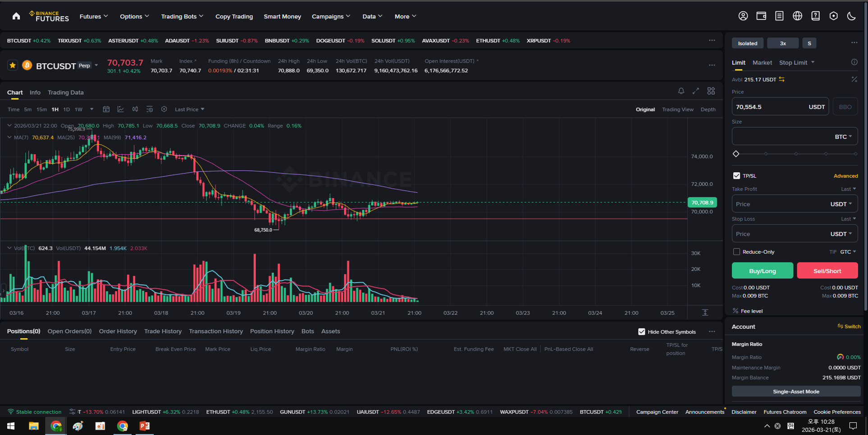868x435 pixels.
Task: Open the price alert bell icon
Action: pyautogui.click(x=681, y=91)
